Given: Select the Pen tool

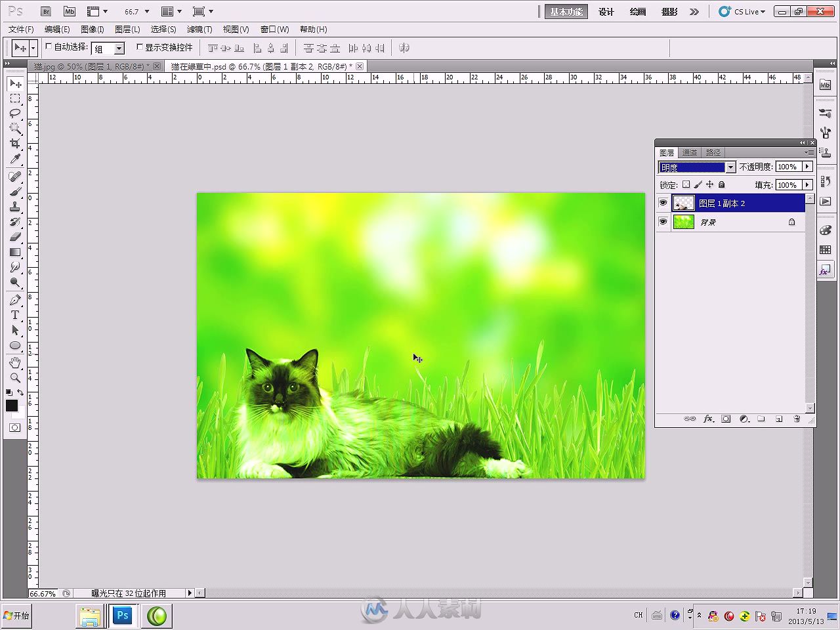Looking at the screenshot, I should pyautogui.click(x=15, y=301).
